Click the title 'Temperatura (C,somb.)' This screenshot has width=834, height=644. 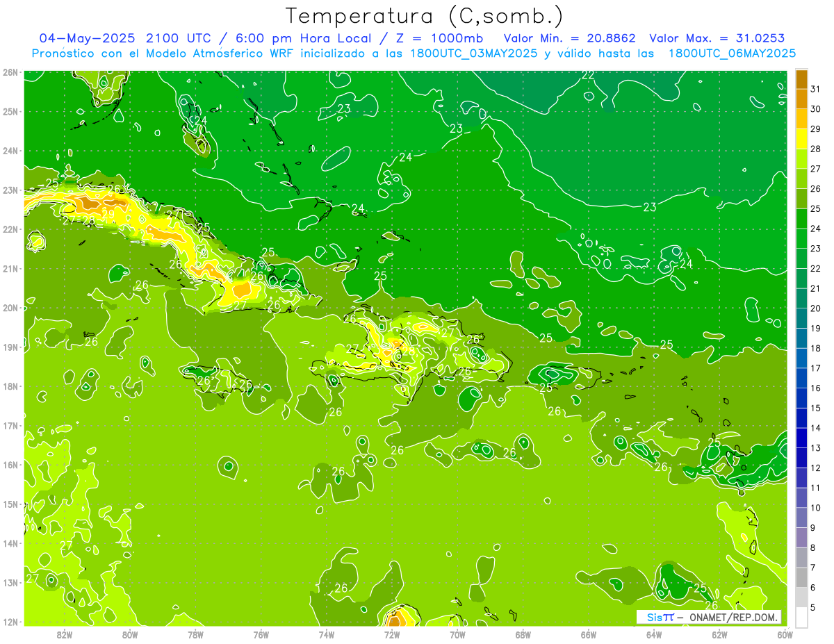[x=424, y=16]
